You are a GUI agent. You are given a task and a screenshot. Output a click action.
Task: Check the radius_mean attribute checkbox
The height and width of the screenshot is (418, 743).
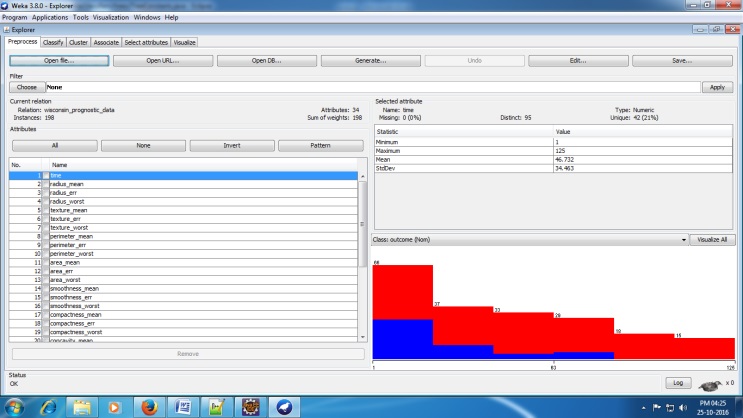[45, 185]
